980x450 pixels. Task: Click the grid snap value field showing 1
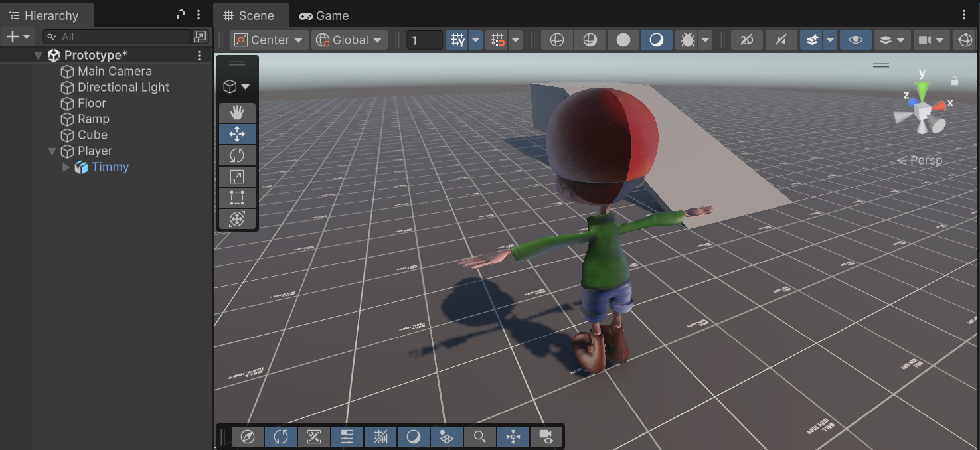pyautogui.click(x=424, y=40)
